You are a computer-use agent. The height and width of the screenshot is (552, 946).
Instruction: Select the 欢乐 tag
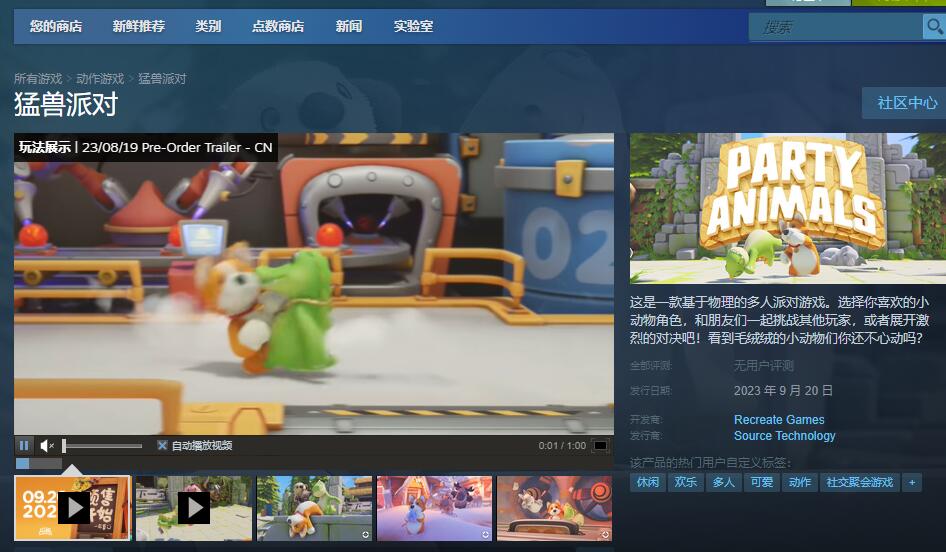pos(685,482)
